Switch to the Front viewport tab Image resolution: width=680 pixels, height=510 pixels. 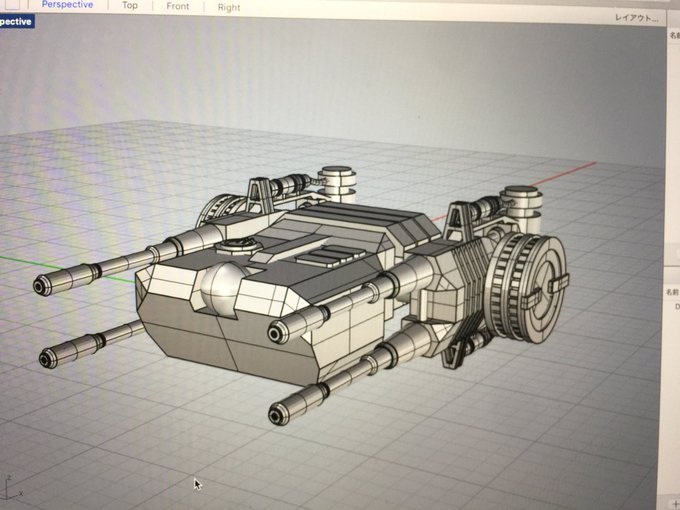click(178, 7)
